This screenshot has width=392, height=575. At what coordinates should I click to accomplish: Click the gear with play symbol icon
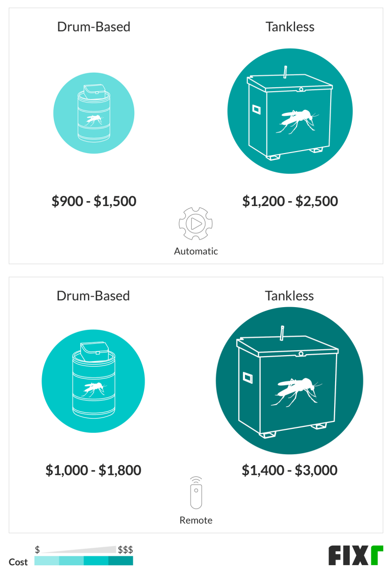[196, 224]
